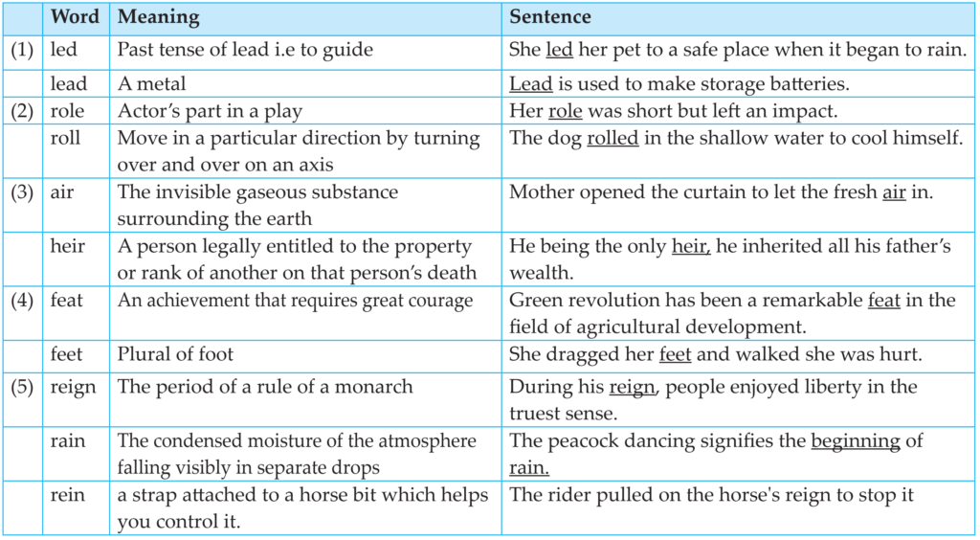Click the 'Sentence' column header
Viewport: 980px width, 540px height.
tap(550, 16)
